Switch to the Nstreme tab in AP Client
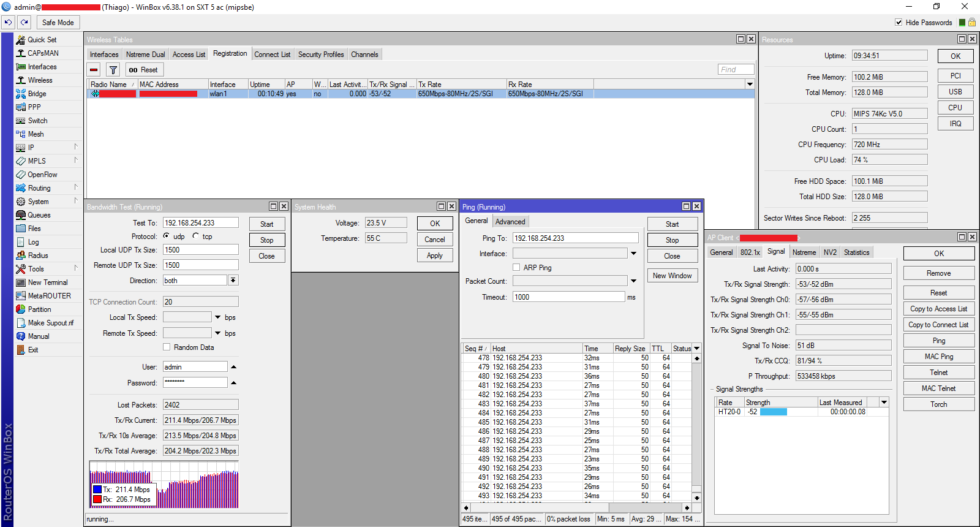980x527 pixels. (804, 252)
